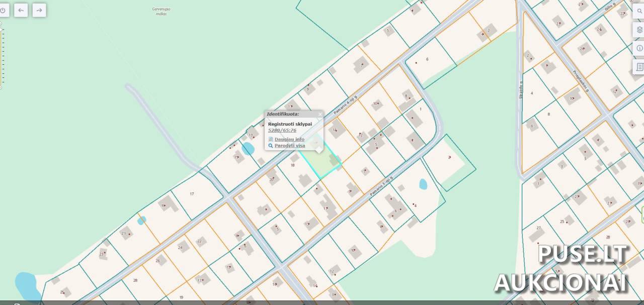Open the scroll document legend icon
This screenshot has height=305, width=644.
[x=639, y=66]
